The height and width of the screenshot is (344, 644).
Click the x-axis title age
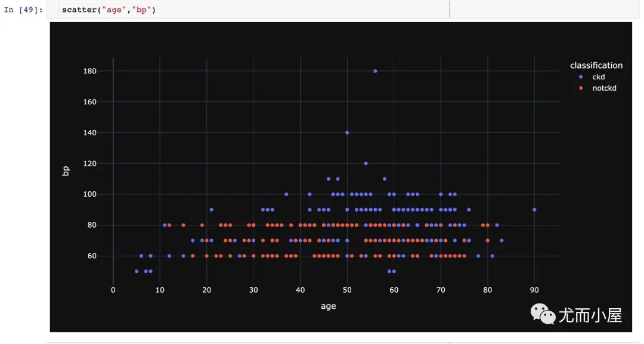pos(328,306)
